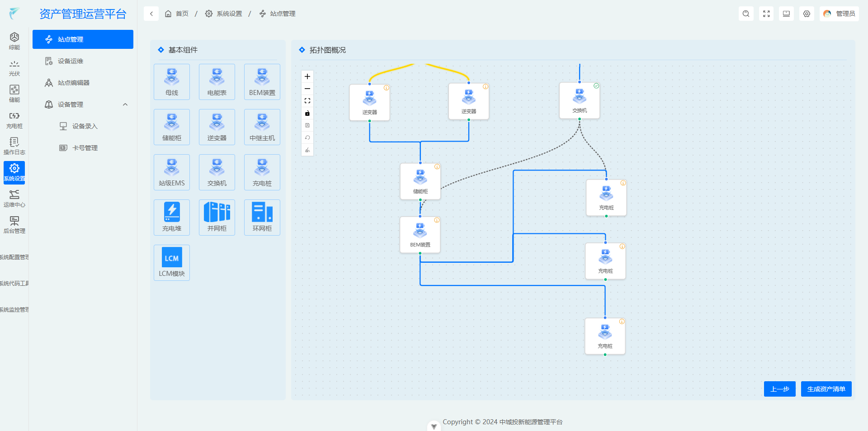Select the LCM模块 component
868x431 pixels.
click(x=172, y=263)
